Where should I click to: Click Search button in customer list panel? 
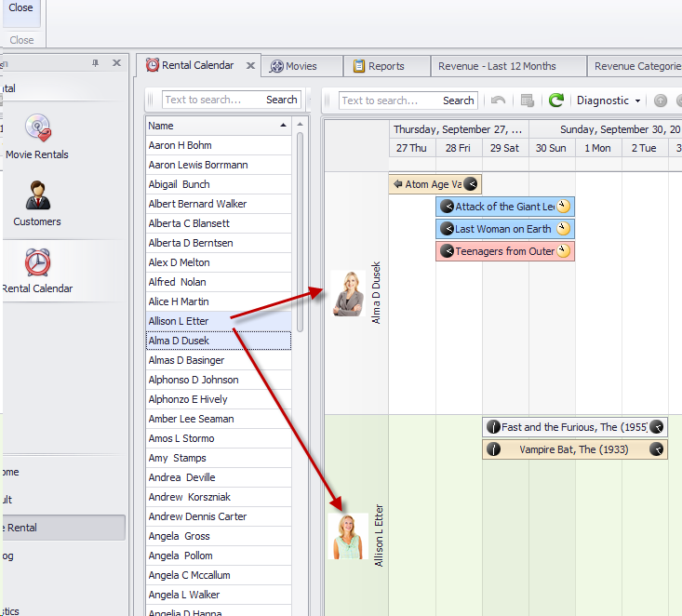pyautogui.click(x=281, y=100)
